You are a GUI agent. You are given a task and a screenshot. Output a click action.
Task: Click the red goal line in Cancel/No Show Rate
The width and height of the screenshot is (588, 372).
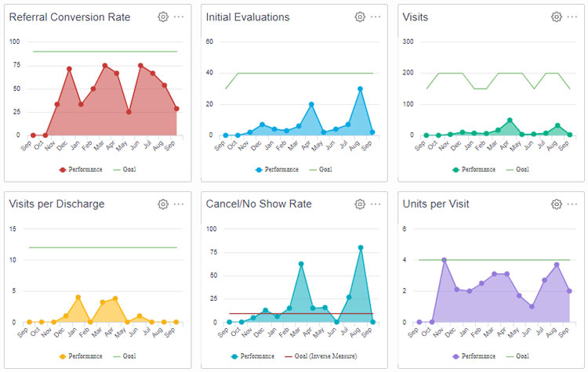(x=301, y=313)
